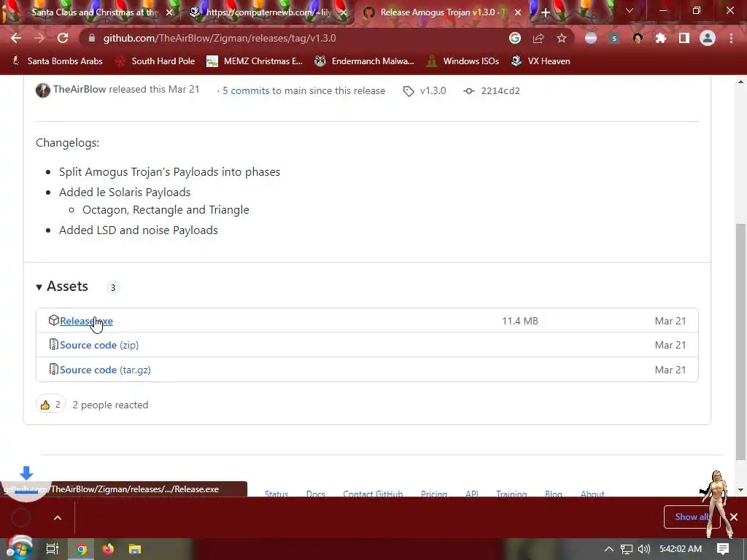Download Source code (tar.gz)
The width and height of the screenshot is (747, 560).
click(x=105, y=370)
